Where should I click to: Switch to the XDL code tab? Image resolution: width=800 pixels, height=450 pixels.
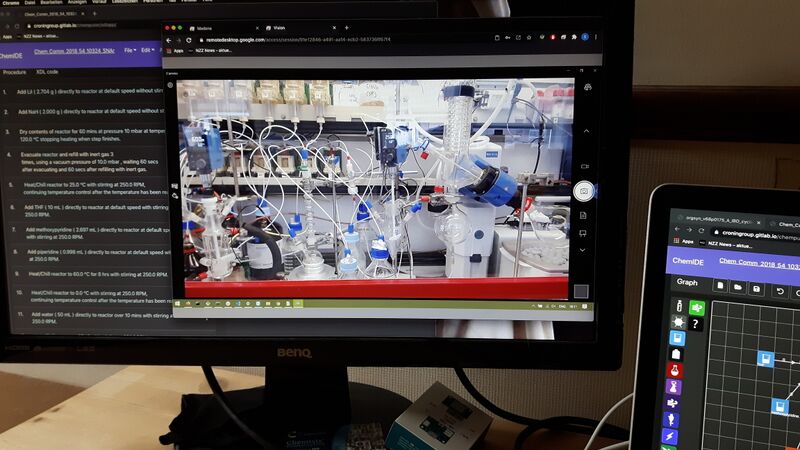(x=47, y=72)
